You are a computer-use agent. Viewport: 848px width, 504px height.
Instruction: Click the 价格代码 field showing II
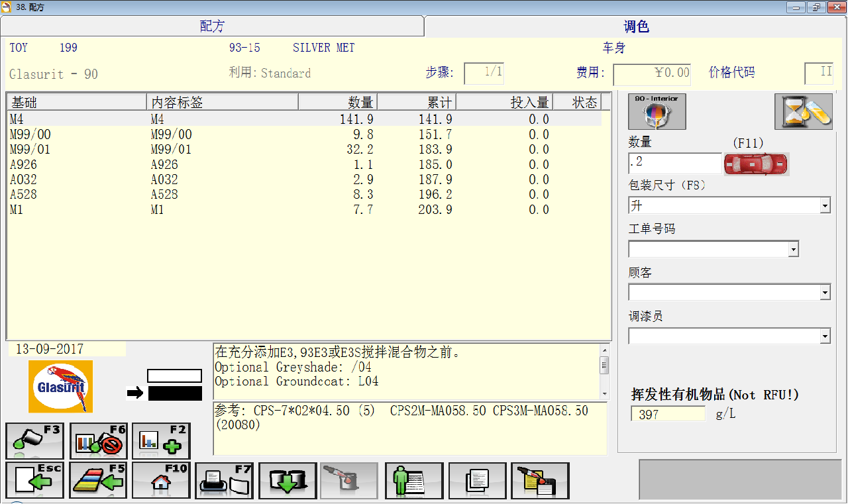[x=819, y=74]
